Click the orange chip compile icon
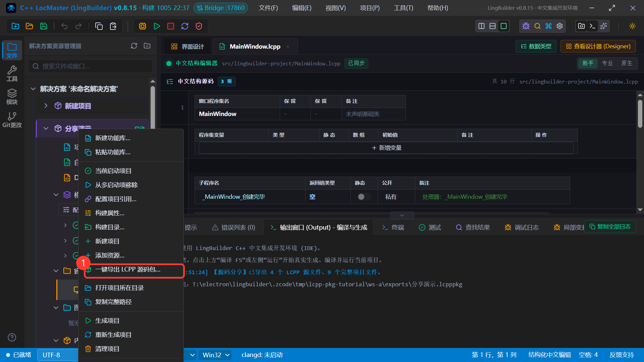The width and height of the screenshot is (644, 362). [x=143, y=26]
